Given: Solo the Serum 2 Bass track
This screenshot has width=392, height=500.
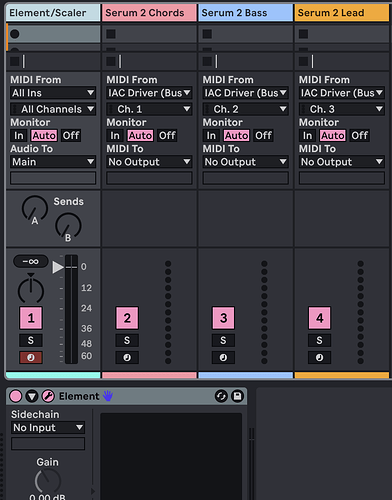Looking at the screenshot, I should [223, 340].
